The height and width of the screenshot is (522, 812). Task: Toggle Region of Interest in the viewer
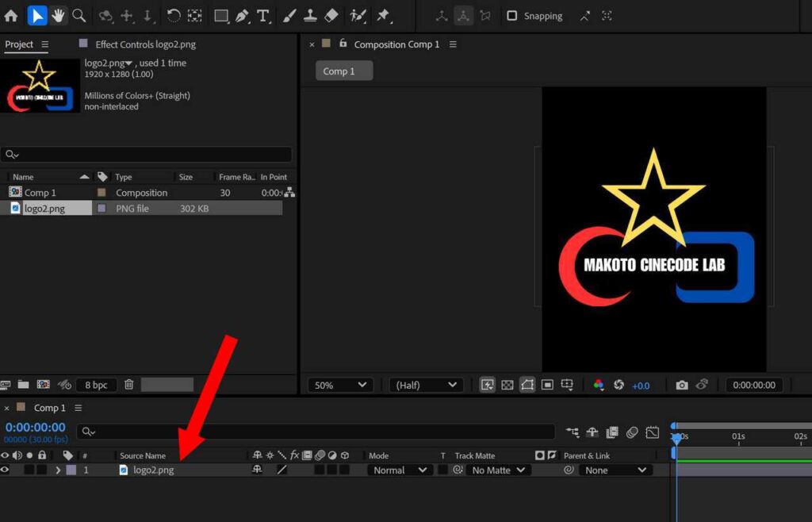click(x=547, y=385)
